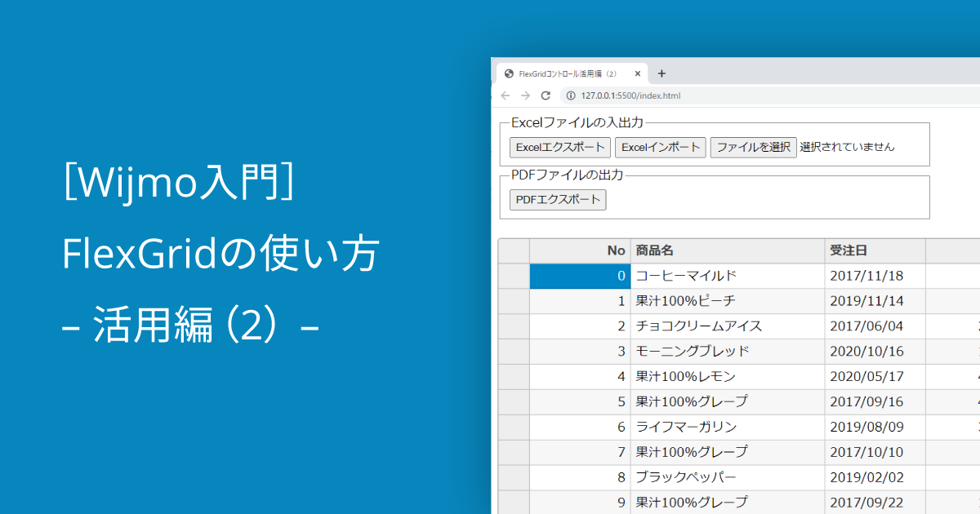Screen dimensions: 980x514
Task: Click the row header for row 5
Action: [x=514, y=401]
